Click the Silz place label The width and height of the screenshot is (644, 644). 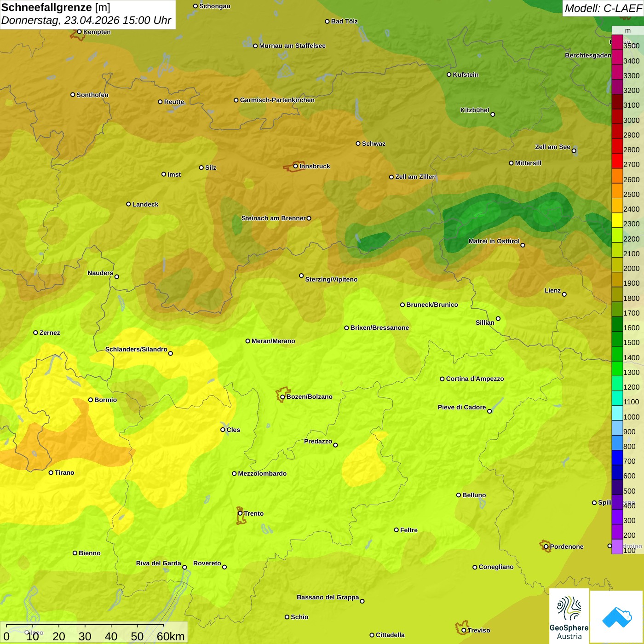tap(211, 167)
